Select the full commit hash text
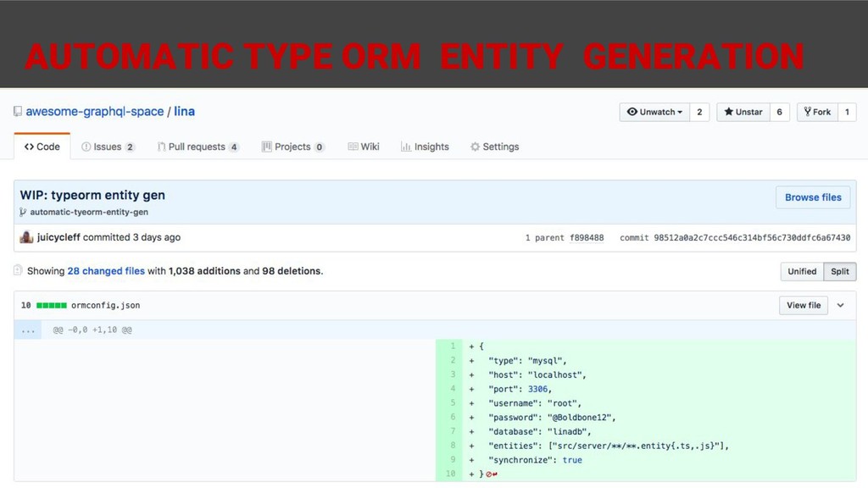The height and width of the screenshot is (488, 868). pos(752,238)
